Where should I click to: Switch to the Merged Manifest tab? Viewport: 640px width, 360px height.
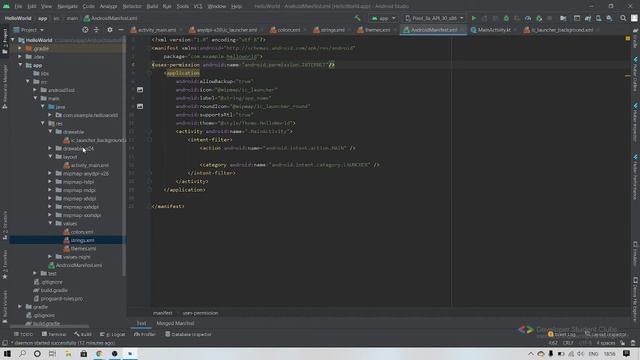[x=175, y=323]
